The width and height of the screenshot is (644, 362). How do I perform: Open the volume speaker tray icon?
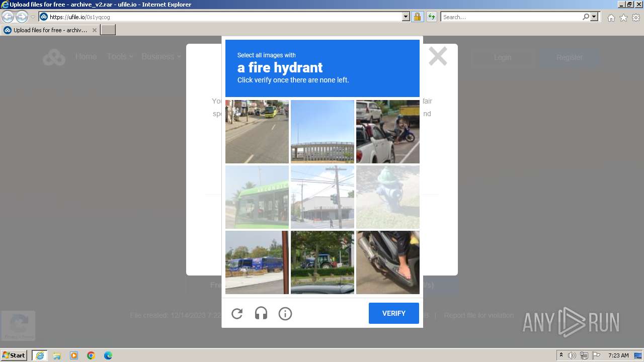(572, 355)
